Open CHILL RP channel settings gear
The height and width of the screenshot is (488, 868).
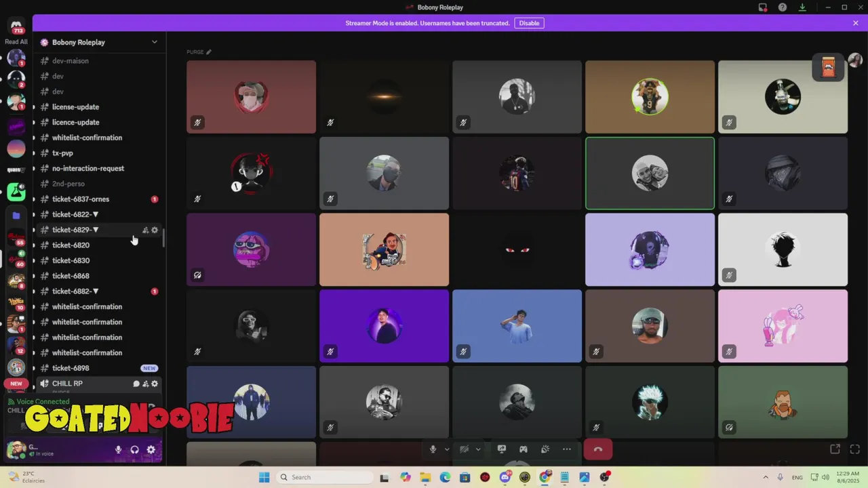pyautogui.click(x=155, y=384)
